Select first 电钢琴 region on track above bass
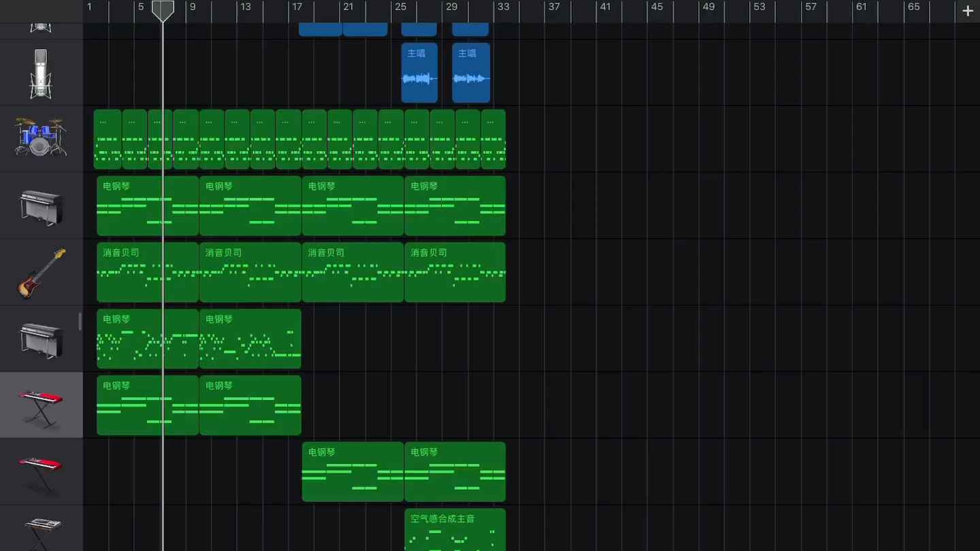Image resolution: width=980 pixels, height=551 pixels. point(148,205)
